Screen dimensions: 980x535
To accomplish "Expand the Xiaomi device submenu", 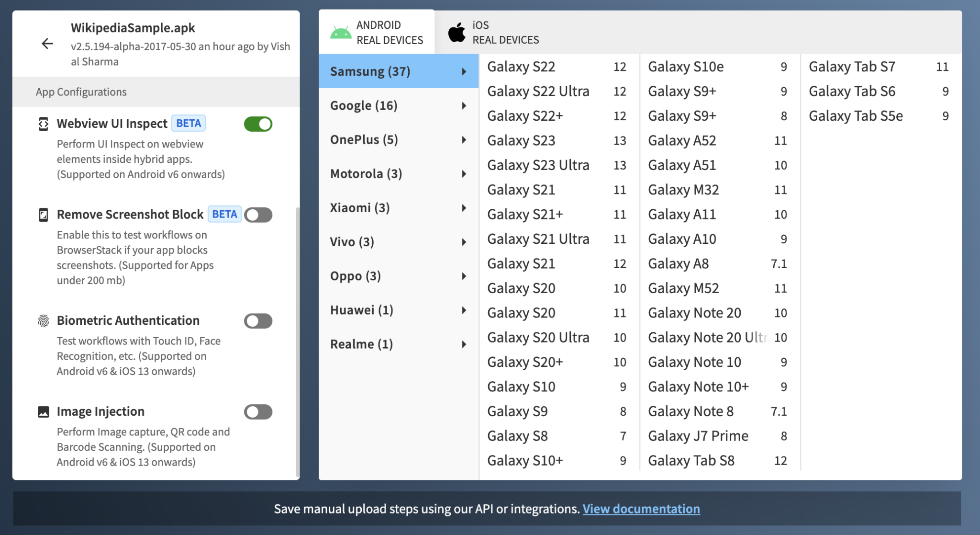I will tap(359, 207).
